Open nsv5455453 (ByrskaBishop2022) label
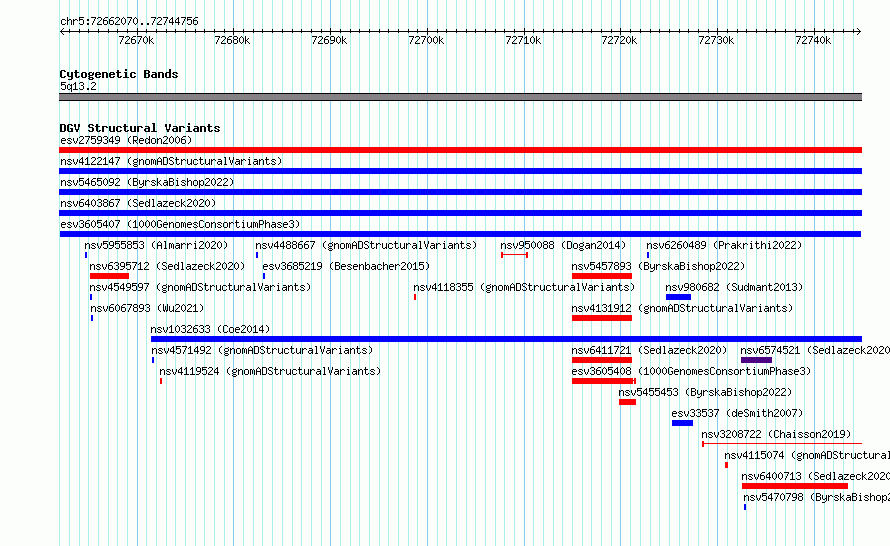Screen dimensions: 890x546 [x=705, y=392]
